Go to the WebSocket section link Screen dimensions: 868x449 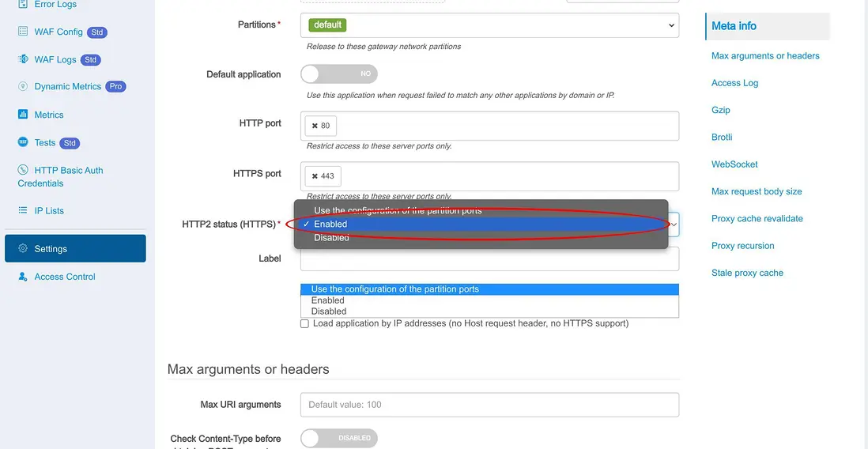click(734, 164)
